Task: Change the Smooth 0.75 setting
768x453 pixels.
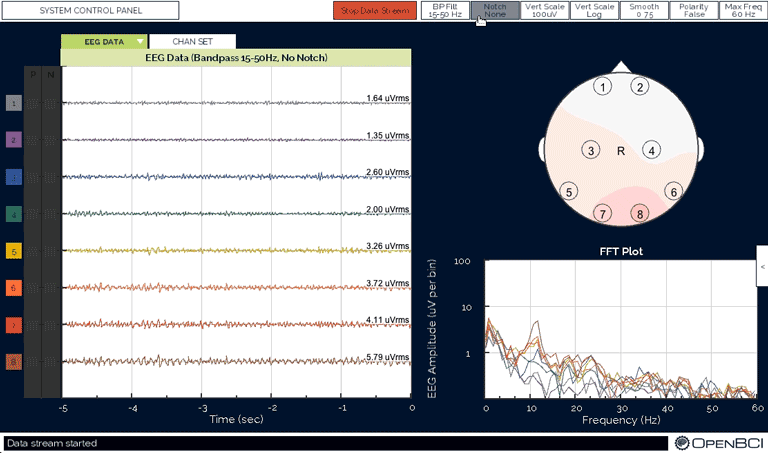Action: [x=644, y=10]
